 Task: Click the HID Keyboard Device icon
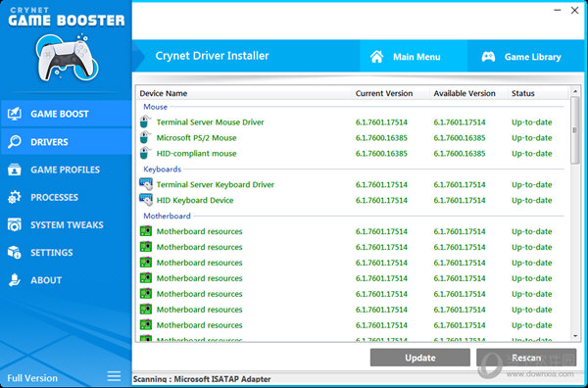pos(145,200)
